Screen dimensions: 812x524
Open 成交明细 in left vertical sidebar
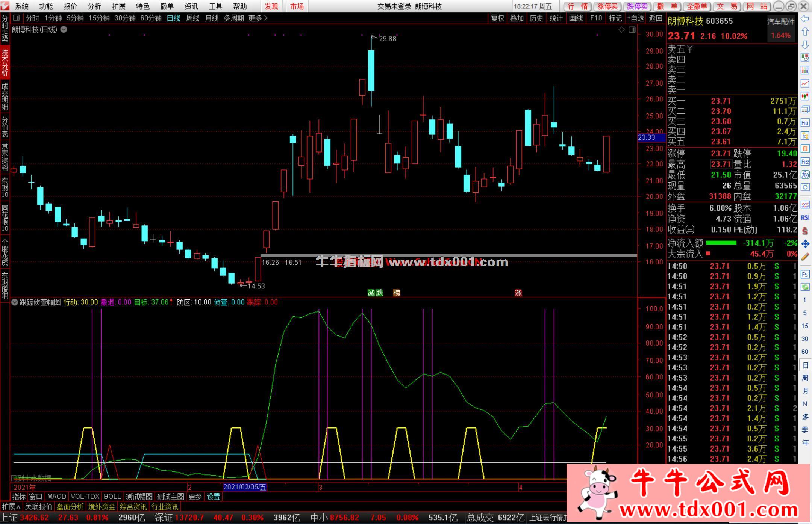click(5, 97)
